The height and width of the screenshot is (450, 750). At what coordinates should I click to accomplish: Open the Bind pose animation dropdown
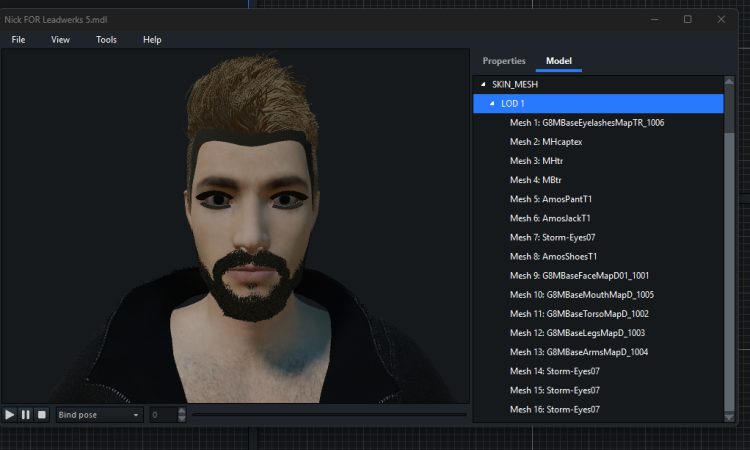click(99, 414)
